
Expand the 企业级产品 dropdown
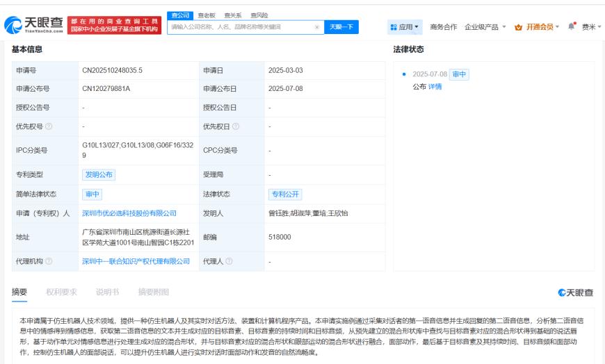pyautogui.click(x=485, y=27)
